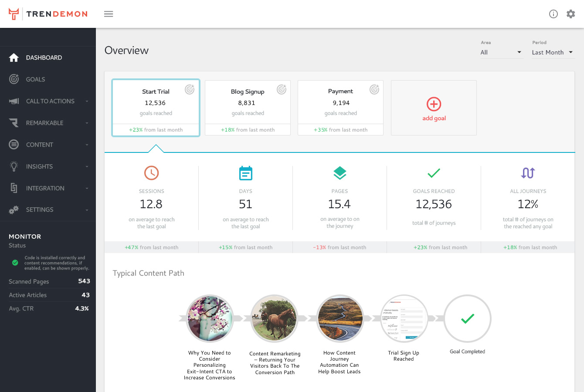Open the horse article thumbnail
This screenshot has width=584, height=392.
[x=275, y=318]
